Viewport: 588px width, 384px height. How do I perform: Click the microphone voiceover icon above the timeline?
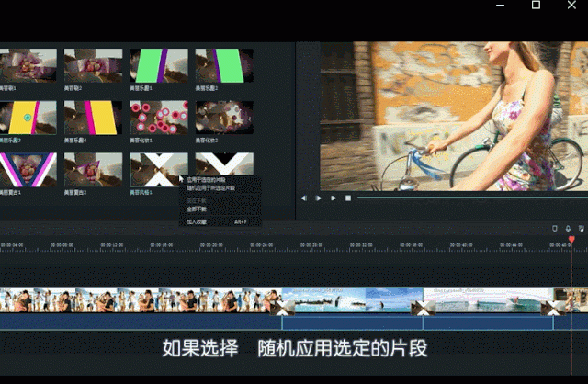point(568,229)
